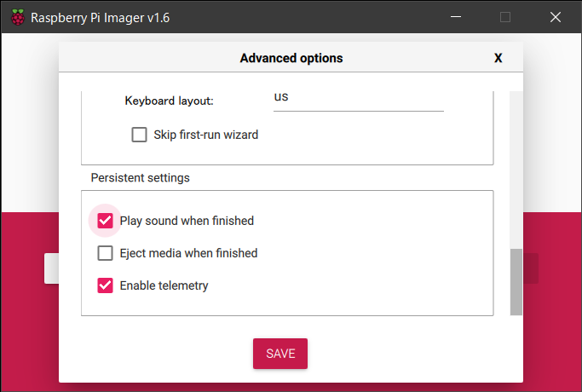Close the Advanced options dialog with X

[498, 58]
